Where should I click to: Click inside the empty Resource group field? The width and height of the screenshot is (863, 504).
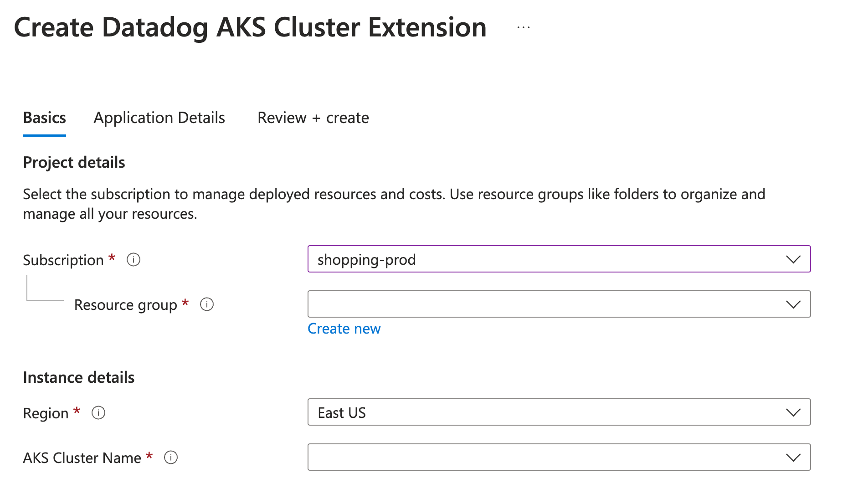pos(501,304)
